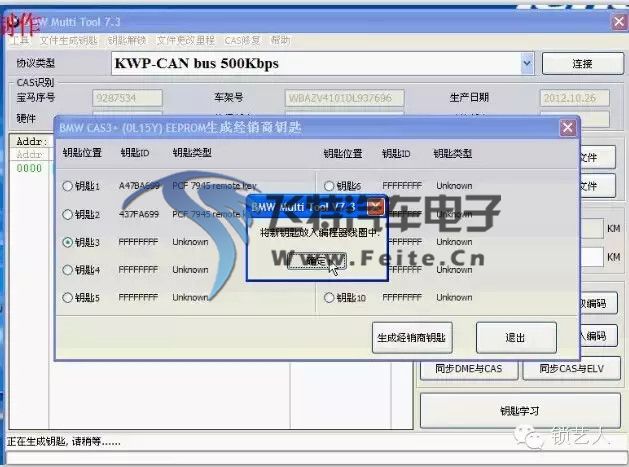The width and height of the screenshot is (629, 467).
Task: Click the 退出 button
Action: point(516,337)
